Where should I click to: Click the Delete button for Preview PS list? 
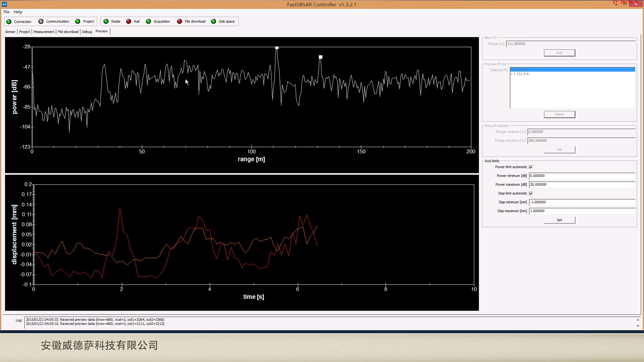pyautogui.click(x=559, y=115)
